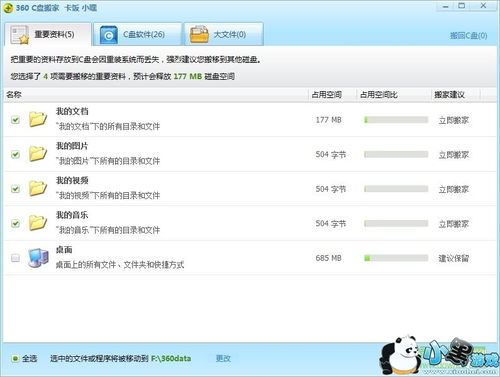The width and height of the screenshot is (500, 377).
Task: Sort by the 占用空间 column header
Action: 333,95
